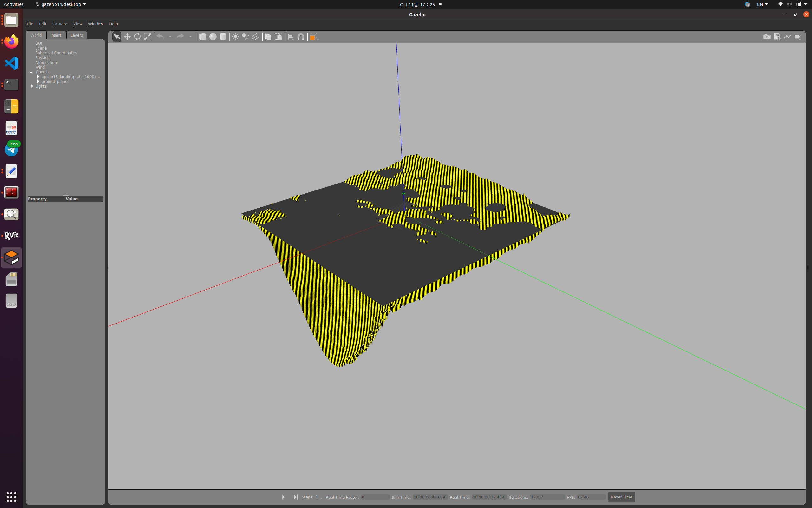Viewport: 812px width, 508px height.
Task: Select Spherical Coordinates item
Action: tap(56, 53)
